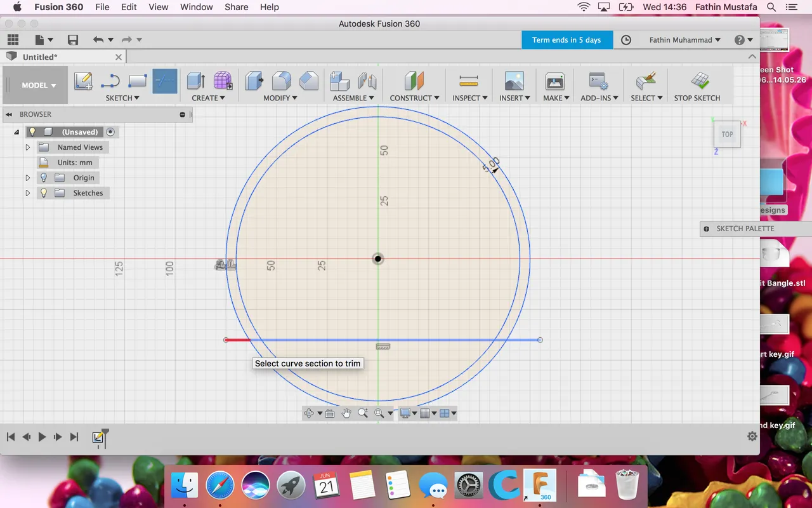
Task: Select the Extrude tool in Create
Action: pyautogui.click(x=195, y=81)
